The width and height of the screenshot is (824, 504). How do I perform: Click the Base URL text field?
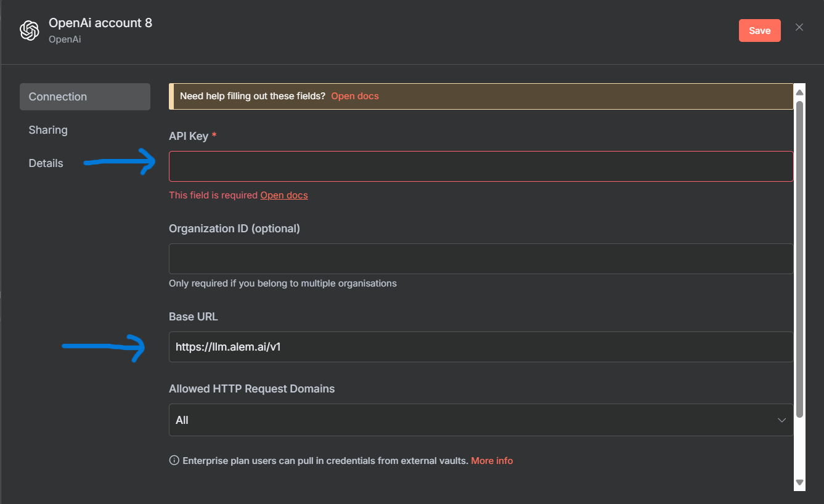pos(481,347)
